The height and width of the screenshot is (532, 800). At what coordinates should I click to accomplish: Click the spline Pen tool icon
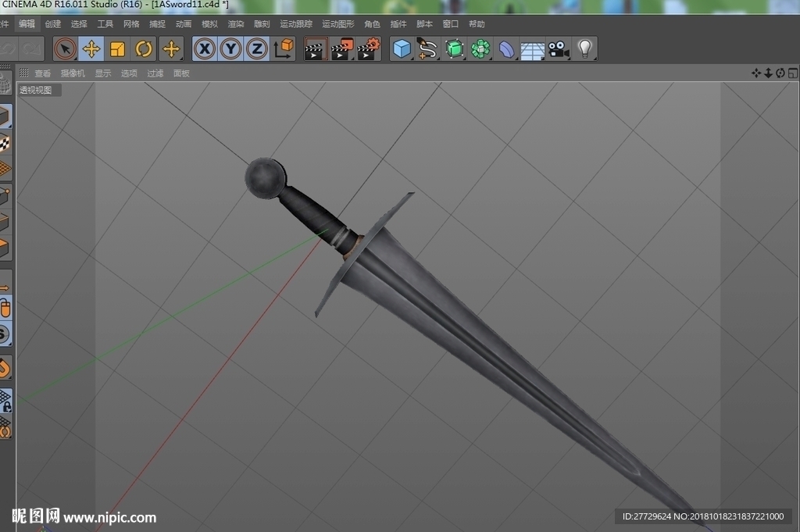[x=427, y=49]
